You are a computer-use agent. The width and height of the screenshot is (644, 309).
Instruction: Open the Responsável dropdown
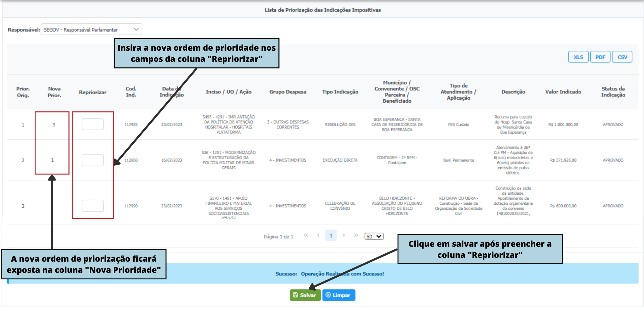[91, 30]
